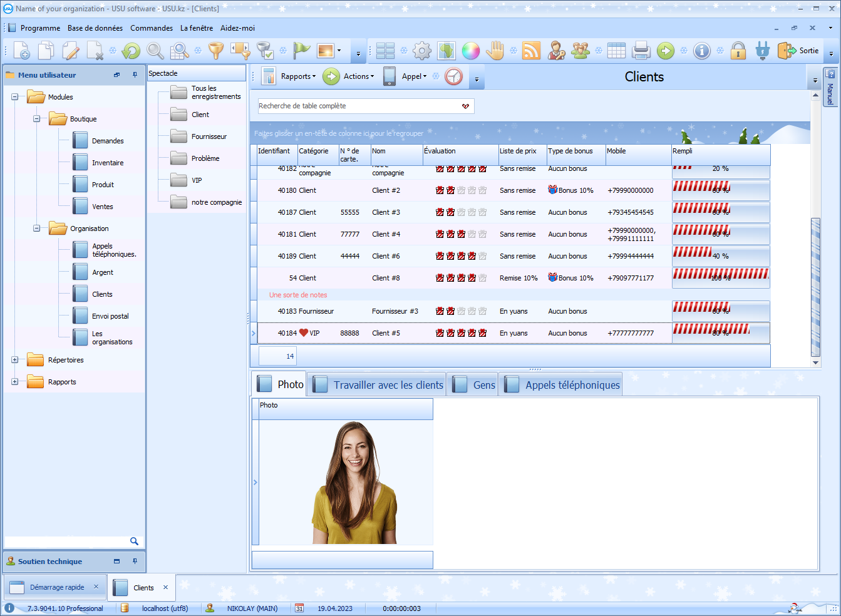
Task: Sort by the Catégorie column header
Action: [x=317, y=155]
